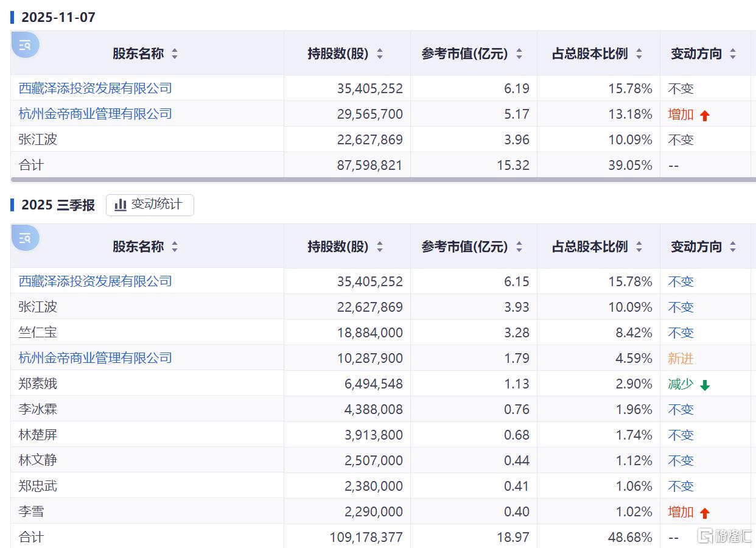Sort 三季报 table by 持股数(股)
Screen dimensions: 756x548
coord(380,247)
